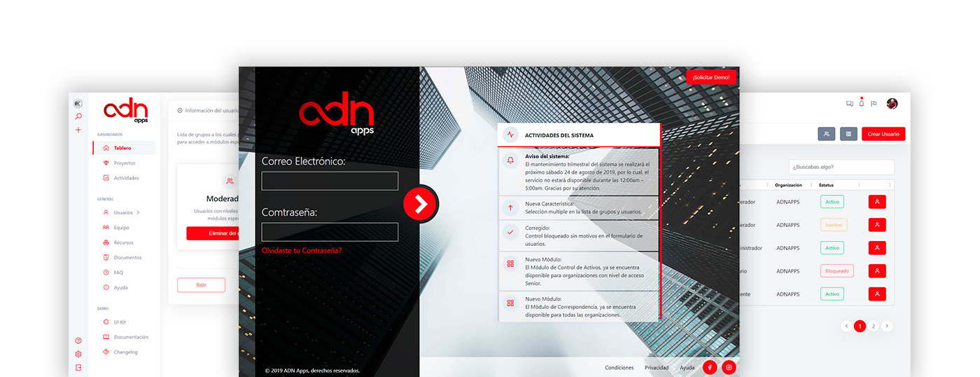Image resolution: width=980 pixels, height=377 pixels.
Task: Click the red Eliminar del grupo button
Action: point(213,233)
